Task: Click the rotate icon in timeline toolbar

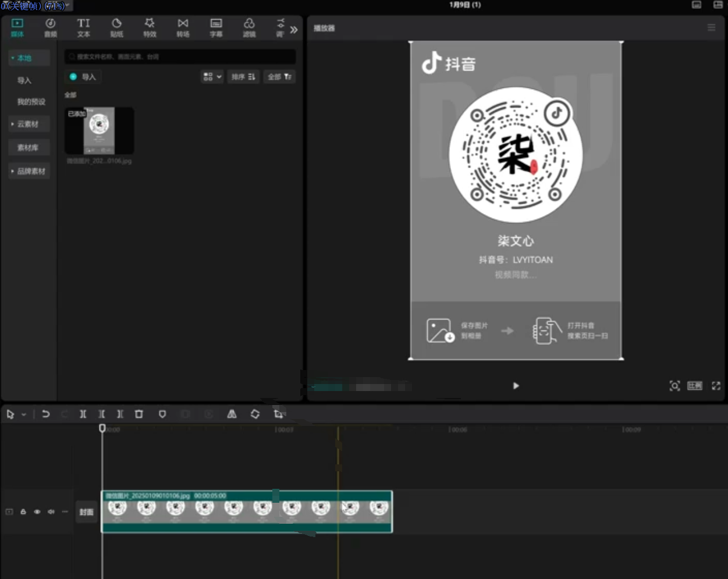Action: (255, 414)
